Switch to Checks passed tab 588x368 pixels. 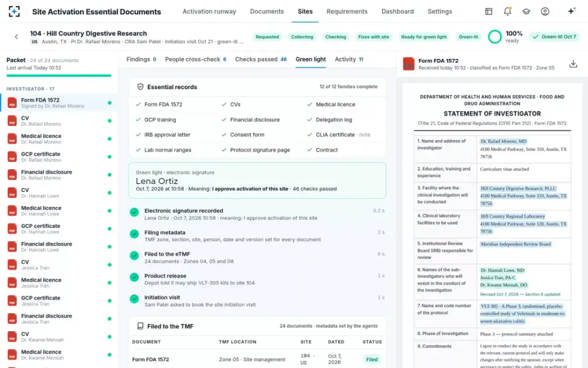click(261, 59)
